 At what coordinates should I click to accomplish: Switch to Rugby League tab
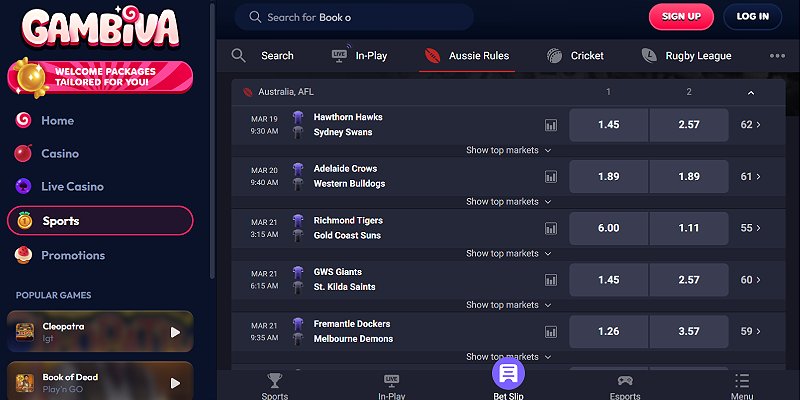click(686, 56)
